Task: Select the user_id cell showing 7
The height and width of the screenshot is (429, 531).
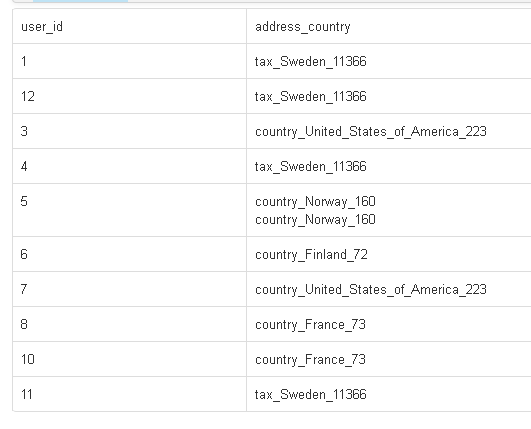Action: click(129, 289)
